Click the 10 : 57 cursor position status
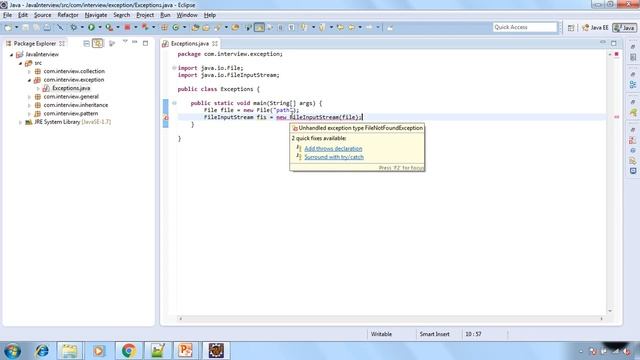 (x=473, y=334)
